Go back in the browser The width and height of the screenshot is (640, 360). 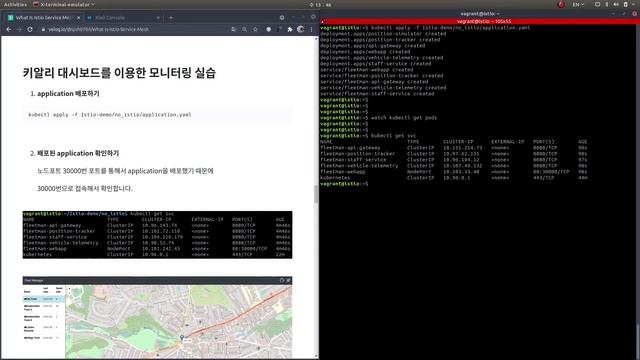[9, 29]
